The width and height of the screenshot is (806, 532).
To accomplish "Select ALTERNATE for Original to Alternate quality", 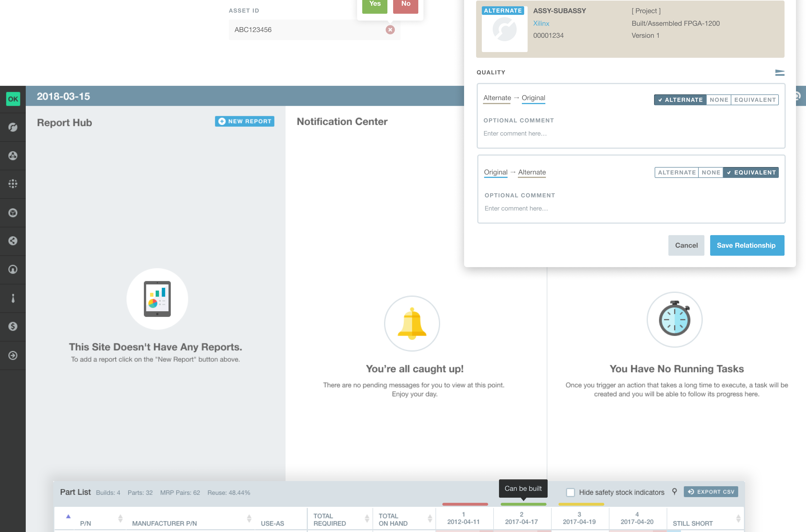I will (676, 172).
